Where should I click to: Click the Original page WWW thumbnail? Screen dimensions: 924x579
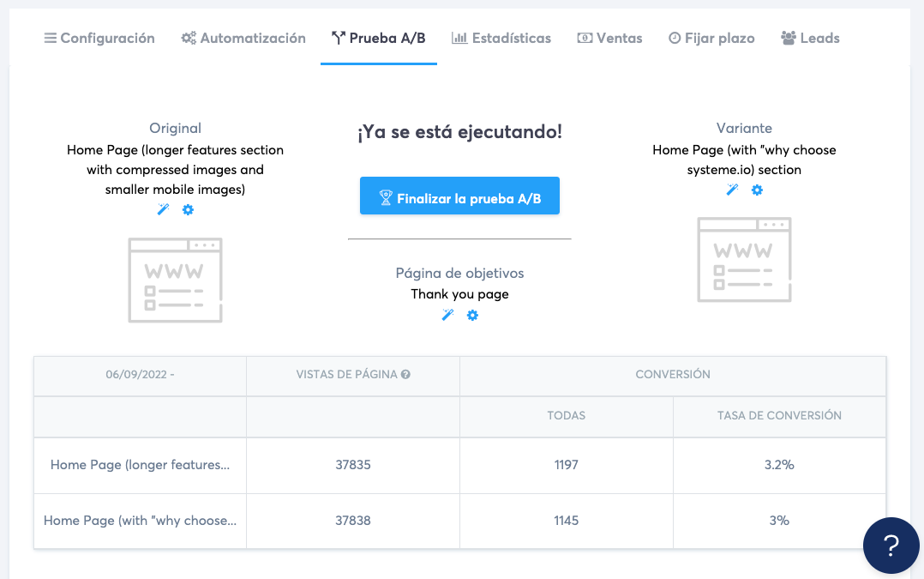[175, 280]
